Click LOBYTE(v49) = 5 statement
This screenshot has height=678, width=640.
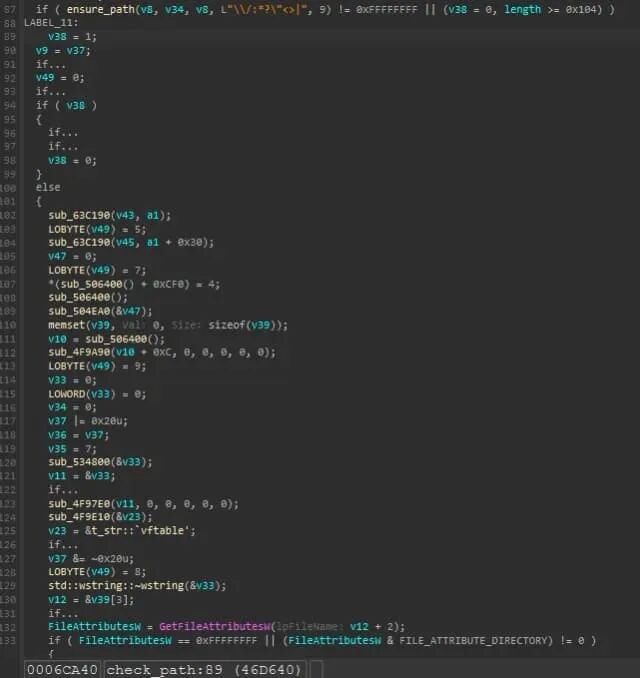(97, 229)
